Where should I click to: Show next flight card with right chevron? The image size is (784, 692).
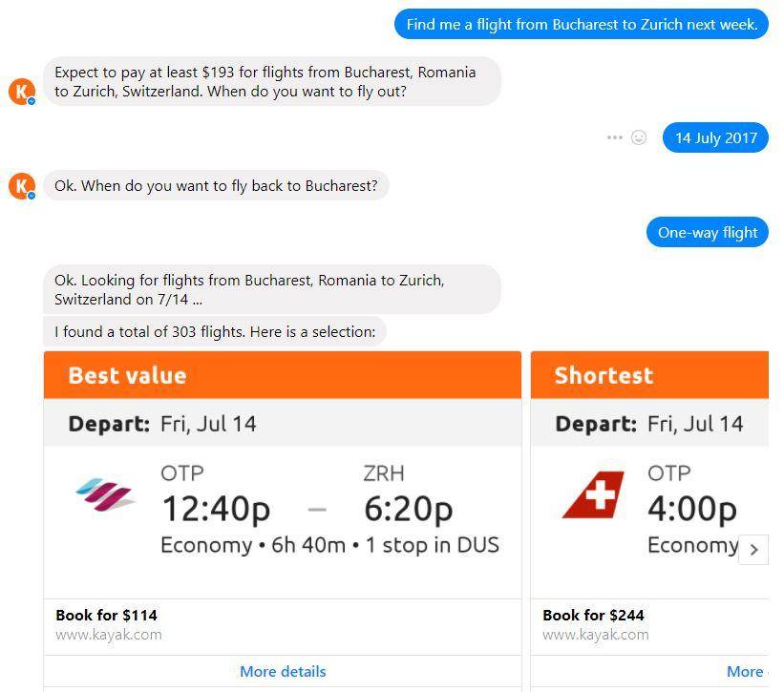click(753, 550)
